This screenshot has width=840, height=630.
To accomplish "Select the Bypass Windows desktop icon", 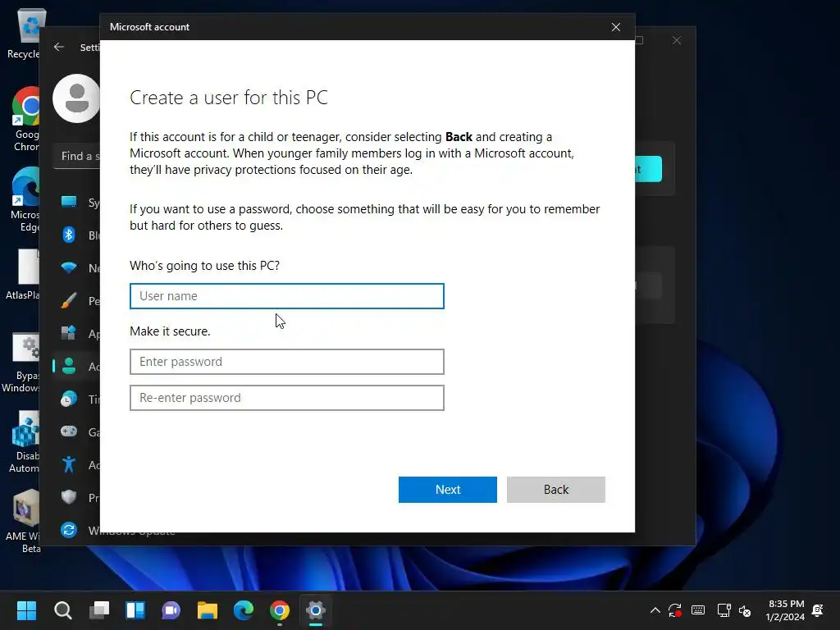I will 21,363.
